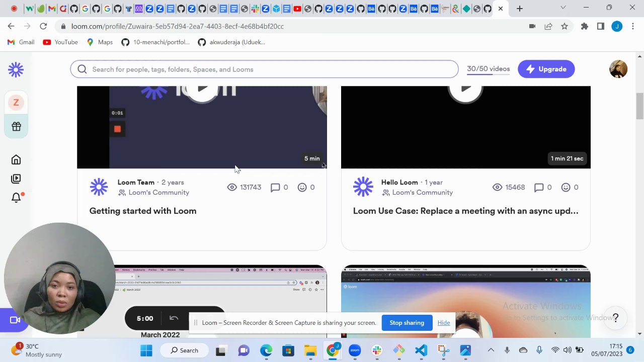Open the Getting started with Loom title
Image resolution: width=644 pixels, height=362 pixels.
[143, 211]
